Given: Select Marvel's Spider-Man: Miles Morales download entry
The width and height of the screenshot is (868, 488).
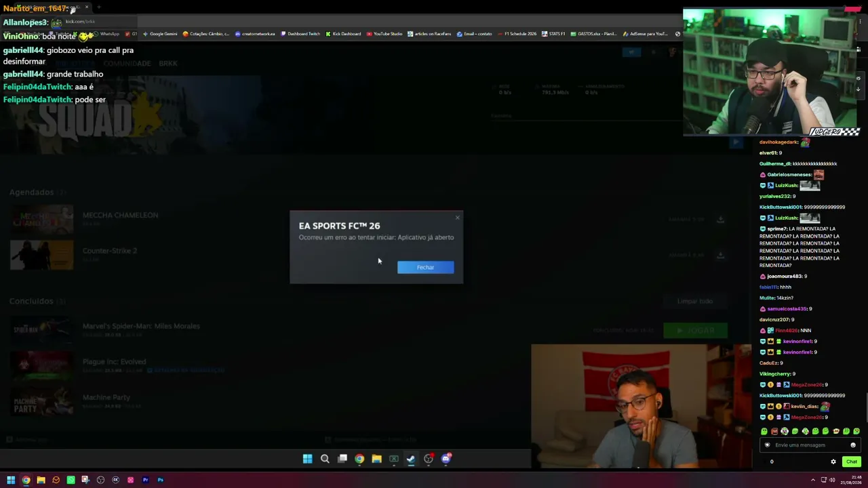Looking at the screenshot, I should pos(141,326).
